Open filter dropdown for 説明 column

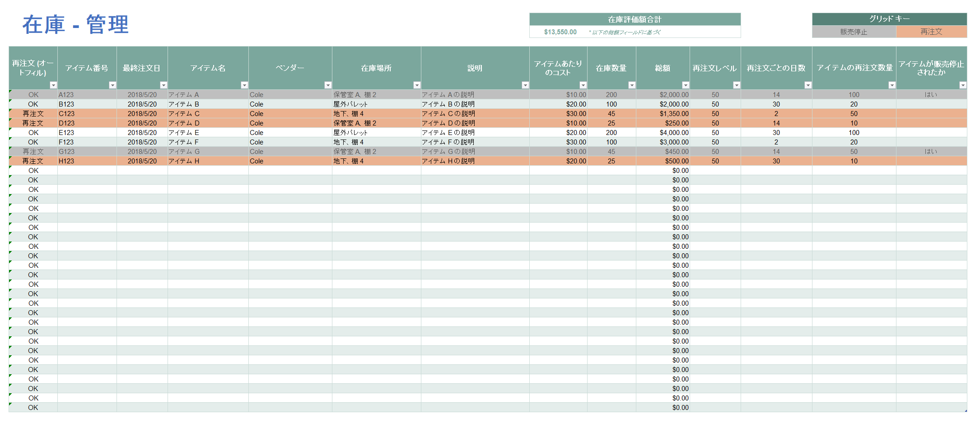[x=525, y=85]
